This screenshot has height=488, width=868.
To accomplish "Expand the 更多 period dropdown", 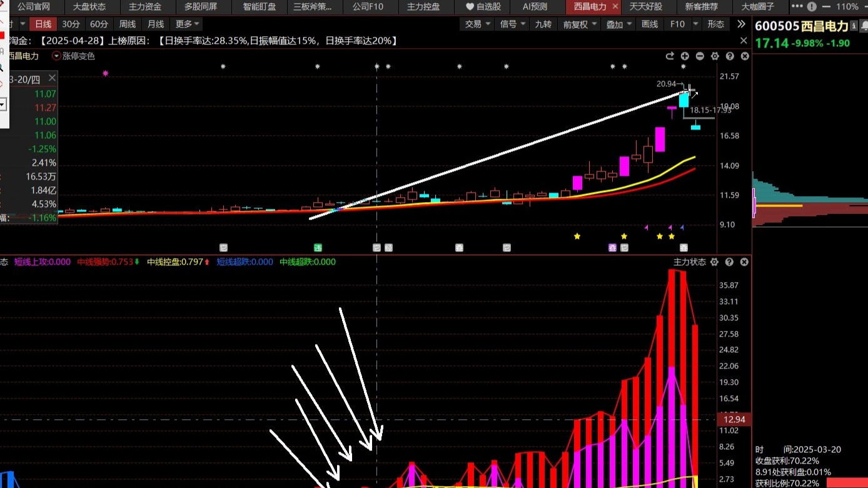I will 187,24.
